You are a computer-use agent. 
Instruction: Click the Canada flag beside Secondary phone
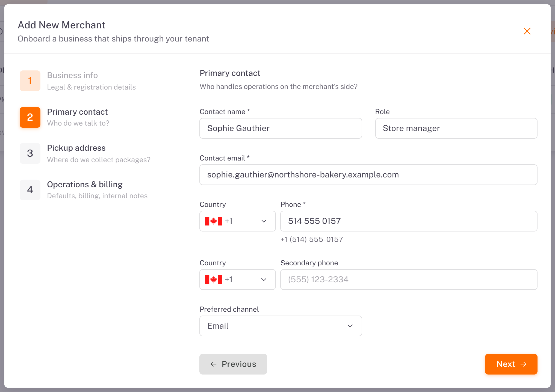click(214, 280)
